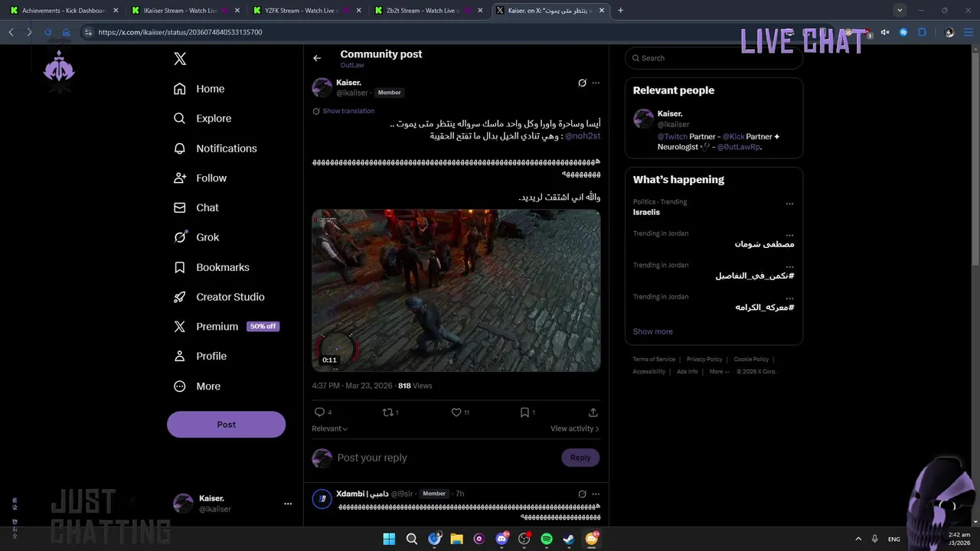The image size is (980, 551).
Task: Click the Reply button
Action: (580, 458)
